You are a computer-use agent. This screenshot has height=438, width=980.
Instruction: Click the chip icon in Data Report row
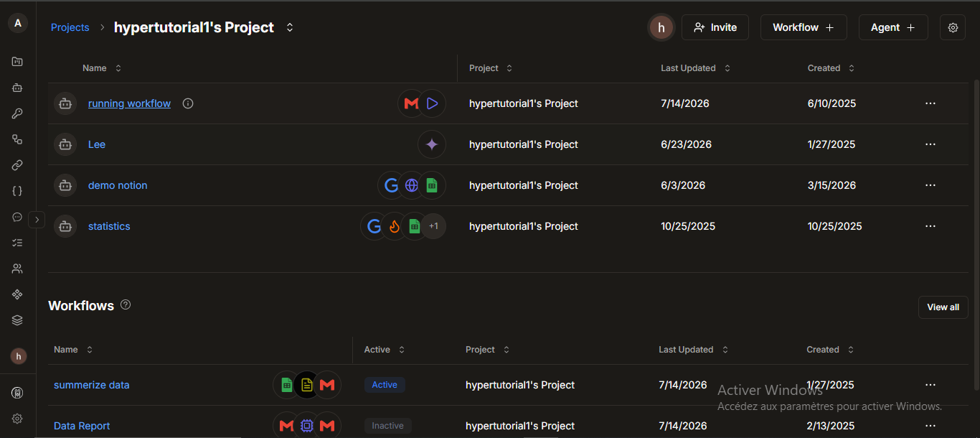click(x=307, y=426)
